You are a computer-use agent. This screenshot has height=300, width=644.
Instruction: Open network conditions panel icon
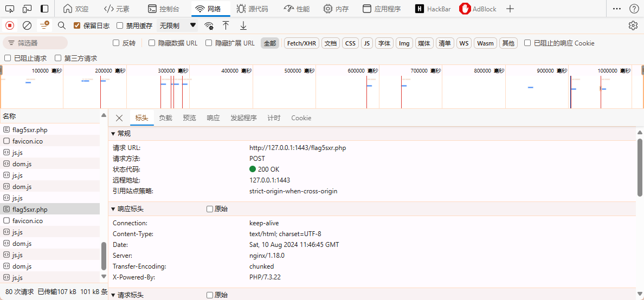click(209, 25)
